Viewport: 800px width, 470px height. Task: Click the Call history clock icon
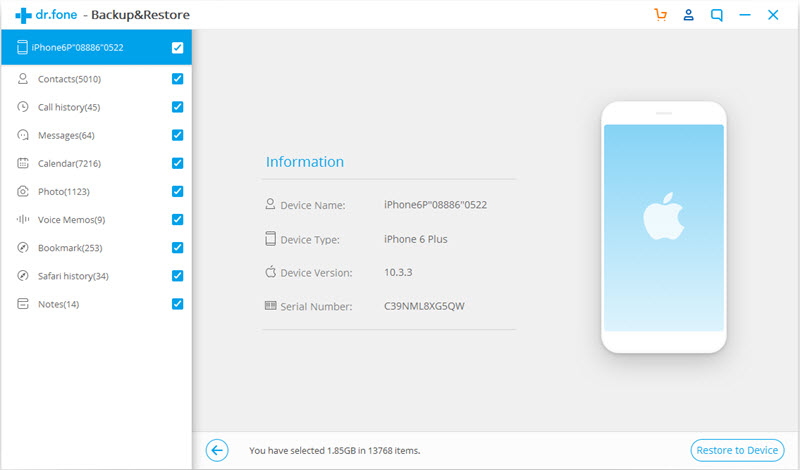point(22,107)
